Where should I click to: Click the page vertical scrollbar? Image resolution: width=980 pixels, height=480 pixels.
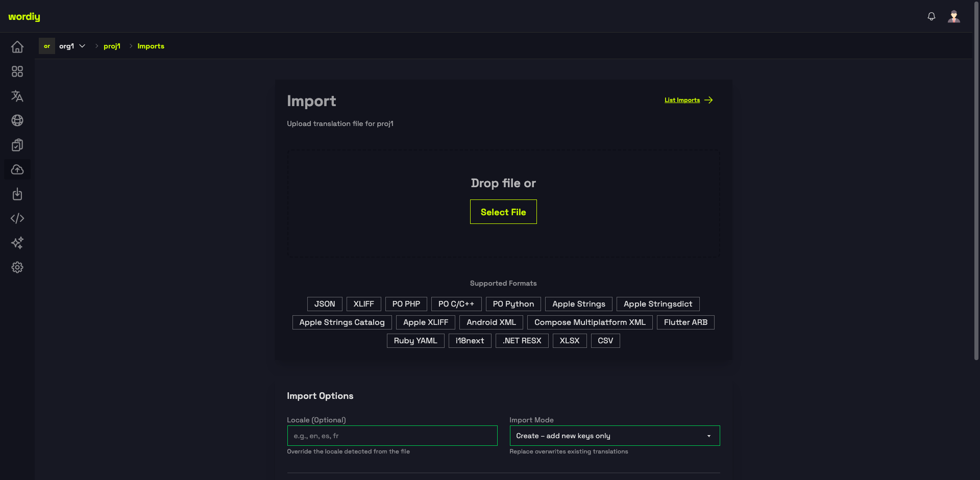976,181
